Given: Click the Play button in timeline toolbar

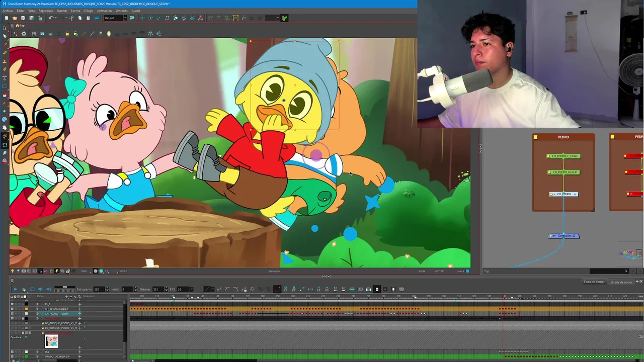Looking at the screenshot, I should point(16,289).
